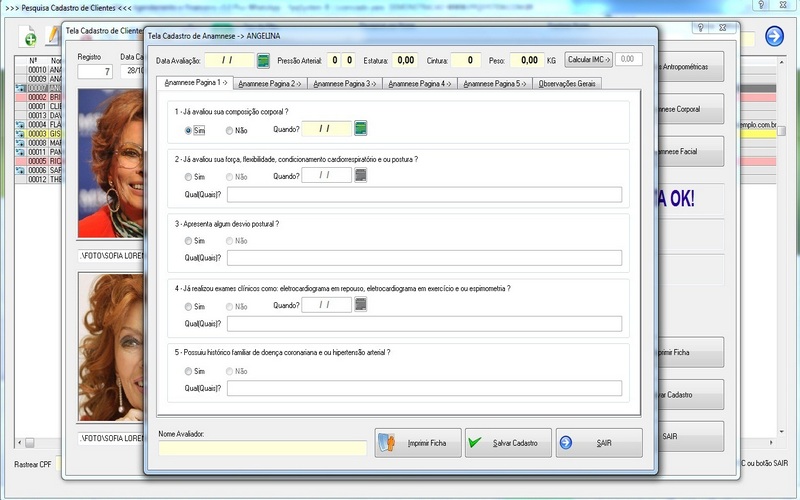Click Qual(Quais) field for question 5
The width and height of the screenshot is (800, 500).
pyautogui.click(x=424, y=388)
